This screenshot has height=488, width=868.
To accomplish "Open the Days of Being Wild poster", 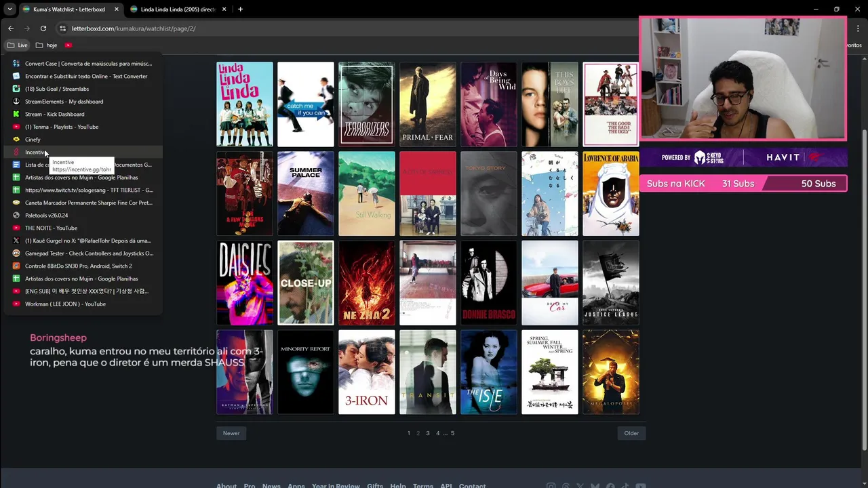I will [489, 104].
